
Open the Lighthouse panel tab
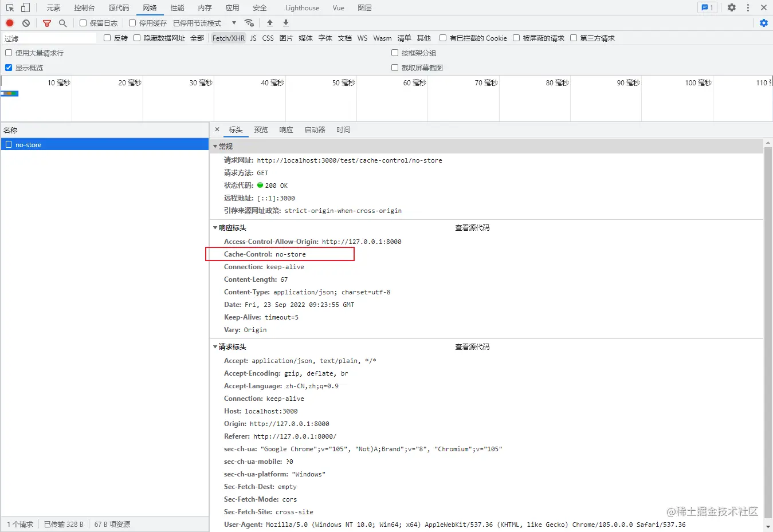coord(302,7)
